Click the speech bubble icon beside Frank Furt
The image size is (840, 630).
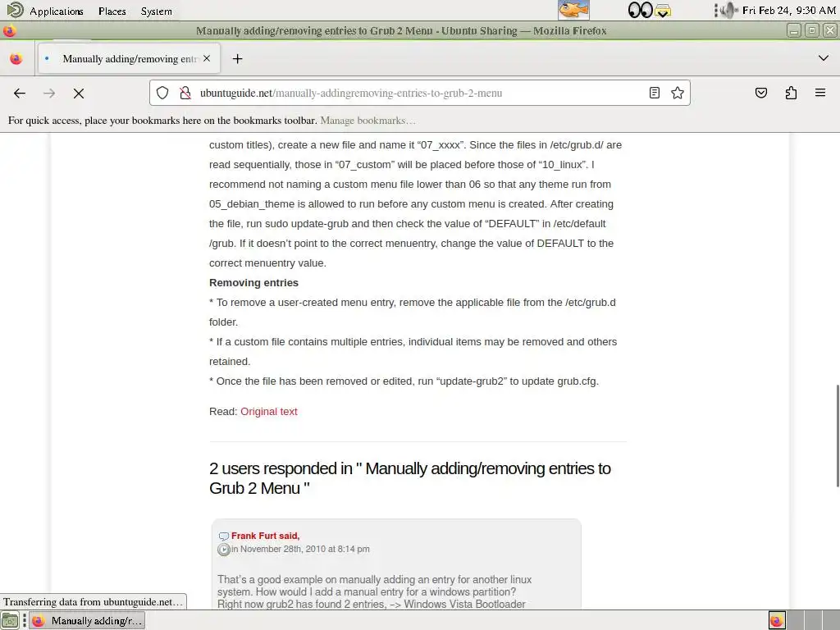coord(224,536)
